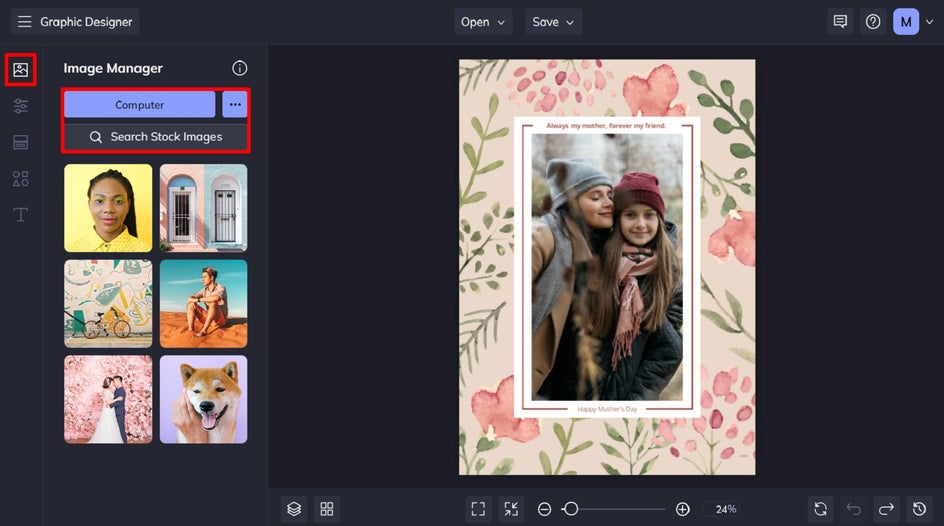Open the M user profile avatar

coord(905,22)
